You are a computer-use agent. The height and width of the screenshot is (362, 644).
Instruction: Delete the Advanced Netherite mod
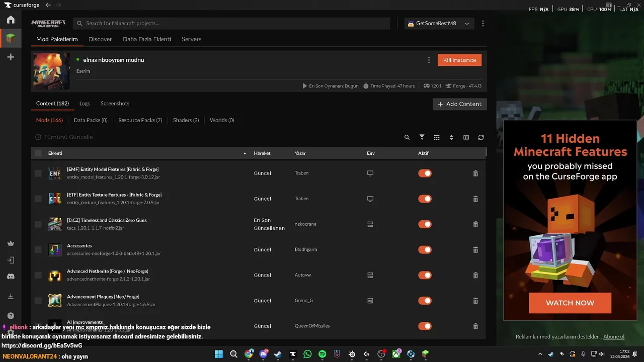click(x=475, y=275)
